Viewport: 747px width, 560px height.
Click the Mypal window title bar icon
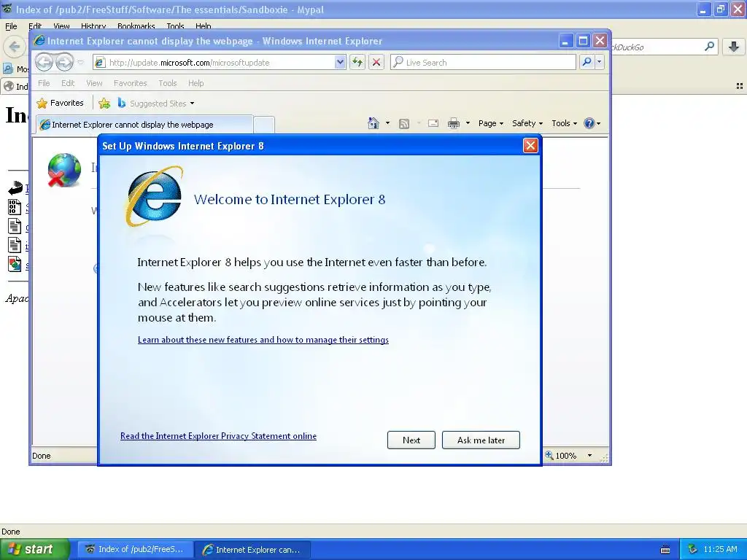(7, 9)
